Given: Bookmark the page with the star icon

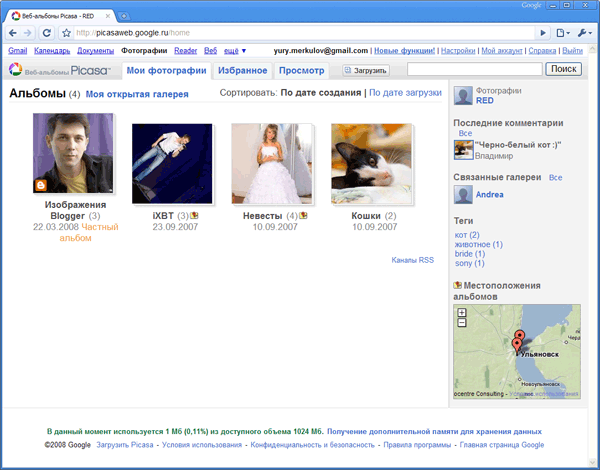Looking at the screenshot, I should (67, 33).
